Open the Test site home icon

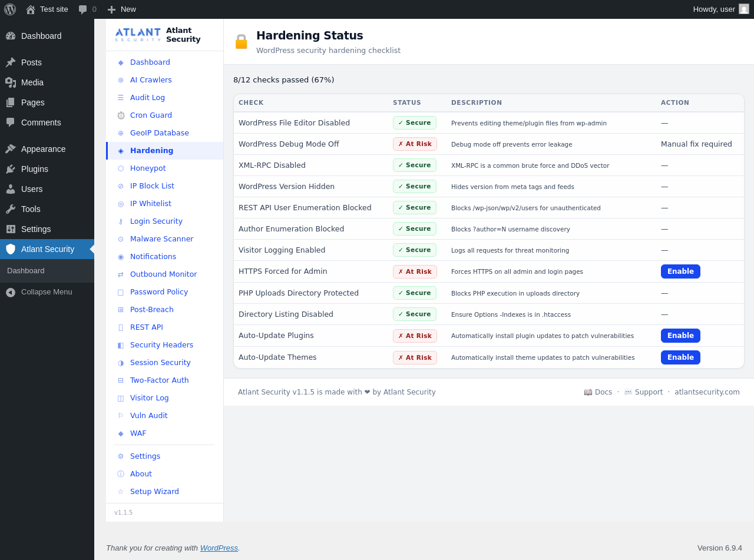pyautogui.click(x=31, y=9)
